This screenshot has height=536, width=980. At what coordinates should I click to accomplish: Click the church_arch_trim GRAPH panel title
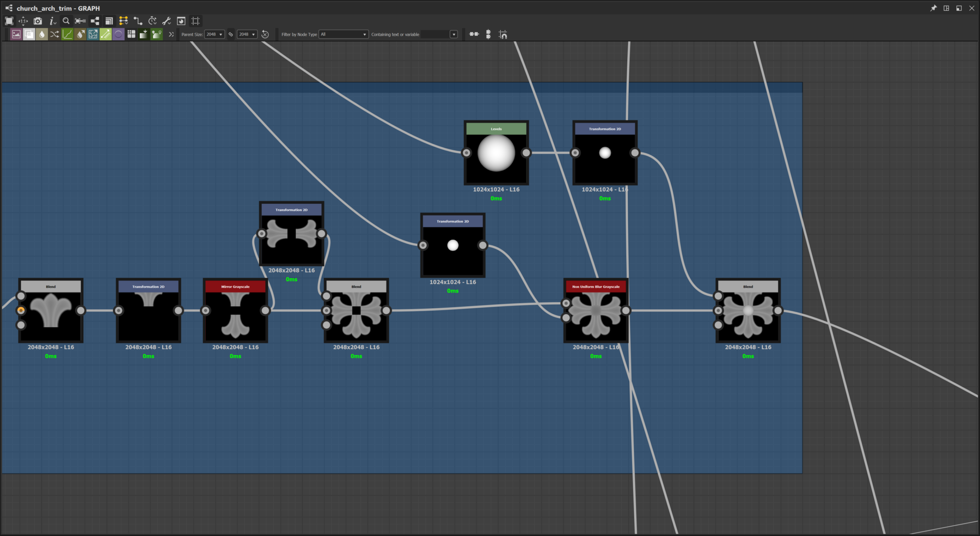point(58,8)
